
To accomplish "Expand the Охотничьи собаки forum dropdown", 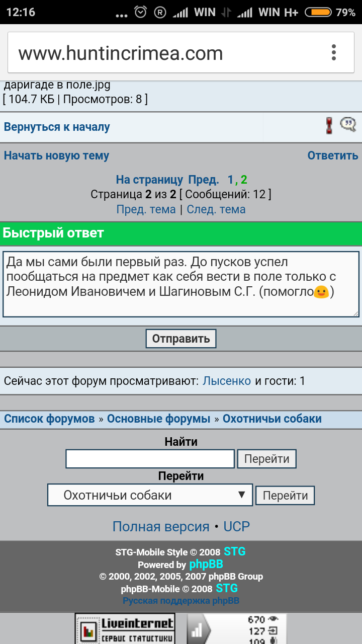I will pos(150,495).
